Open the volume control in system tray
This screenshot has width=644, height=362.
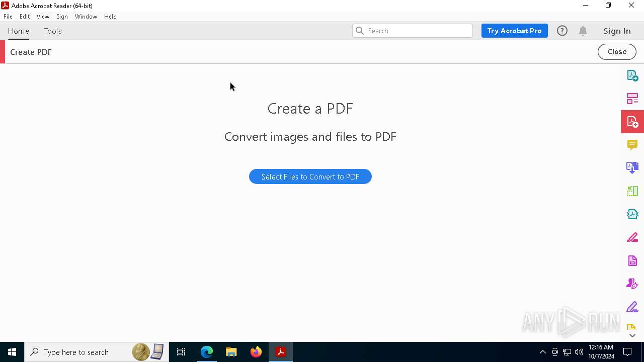click(579, 352)
